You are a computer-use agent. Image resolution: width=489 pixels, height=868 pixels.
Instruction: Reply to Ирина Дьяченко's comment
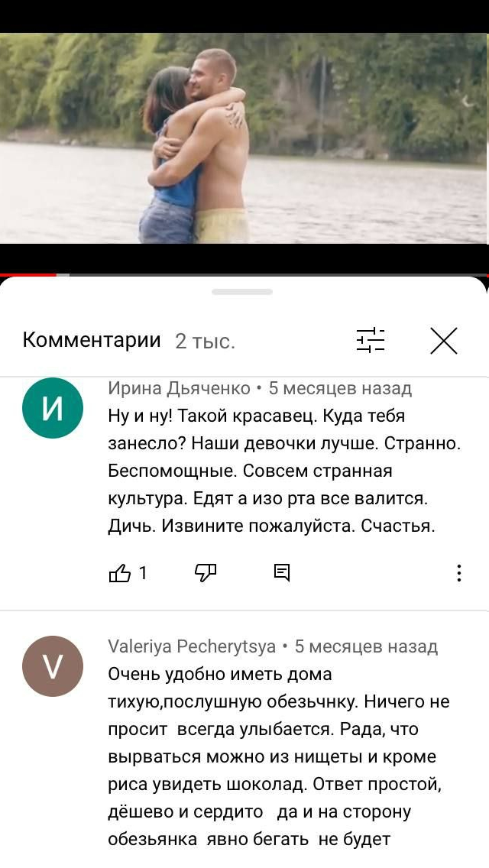282,572
